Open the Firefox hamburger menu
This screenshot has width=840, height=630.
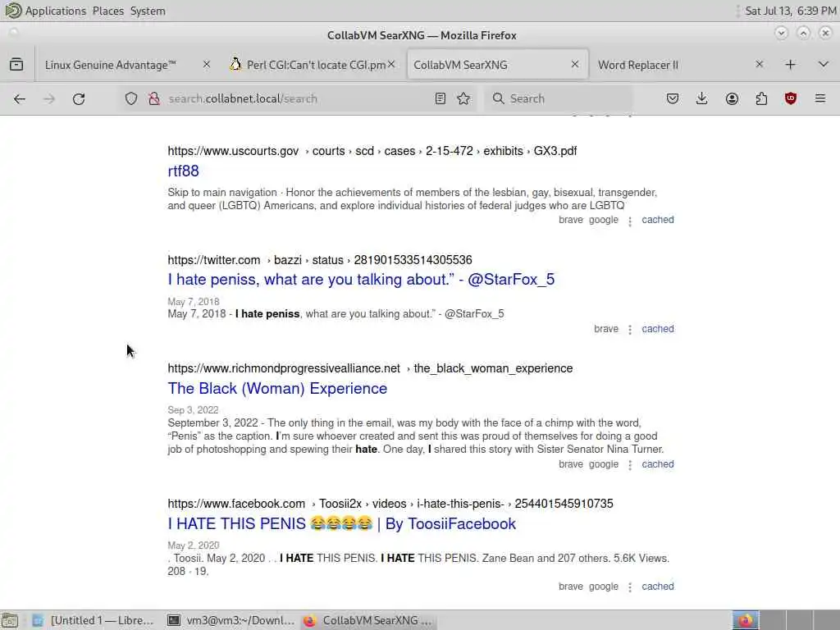coord(820,98)
